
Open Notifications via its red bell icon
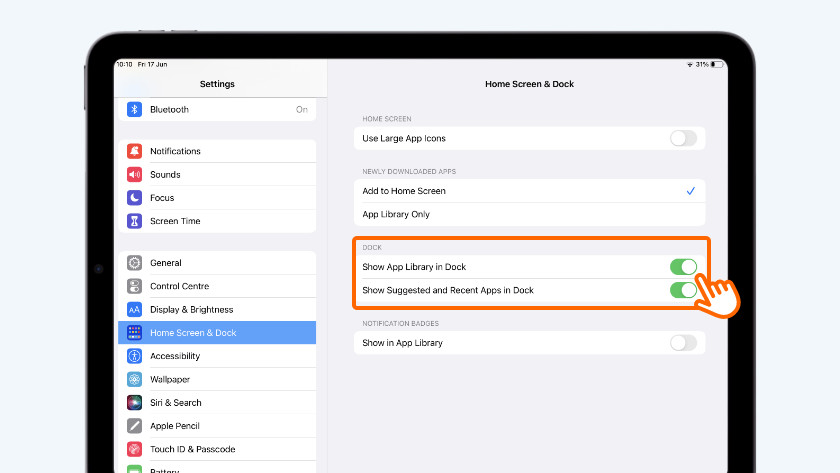tap(134, 151)
